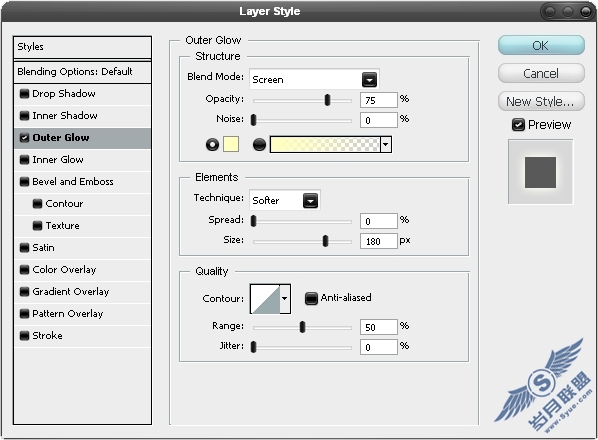This screenshot has width=598, height=440.
Task: Click the Opacity slider handle
Action: coord(327,100)
